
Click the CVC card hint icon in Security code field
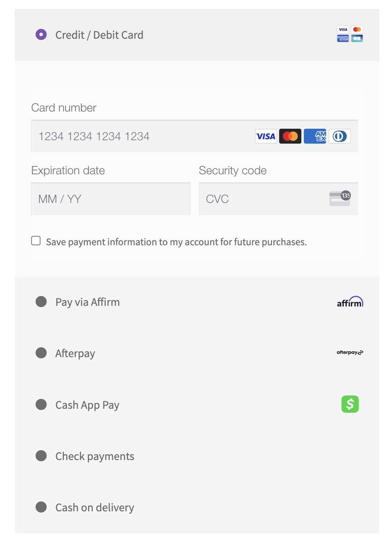click(339, 199)
